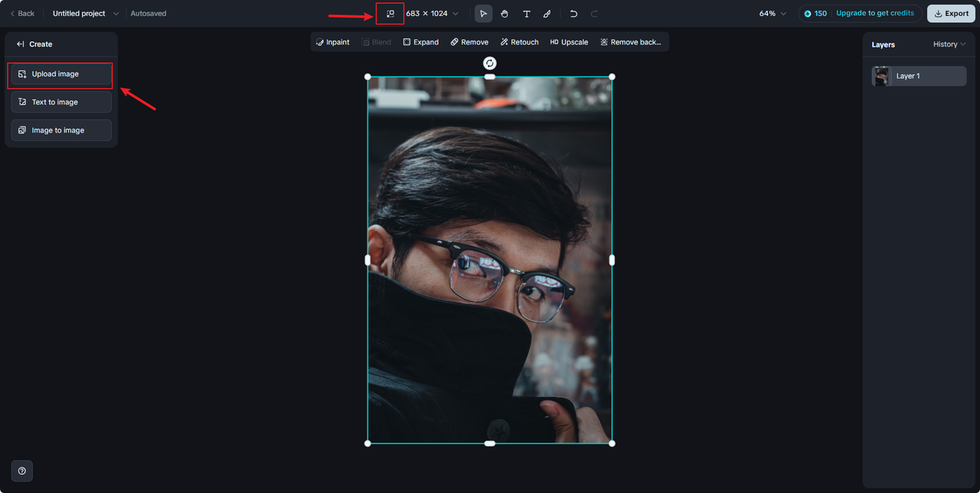Open the History tab dropdown
Image resolution: width=980 pixels, height=493 pixels.
pos(949,44)
